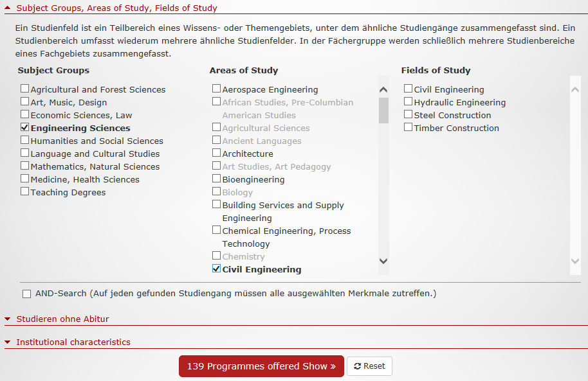Click the scroll-up arrow in Fields of Study

(x=575, y=89)
